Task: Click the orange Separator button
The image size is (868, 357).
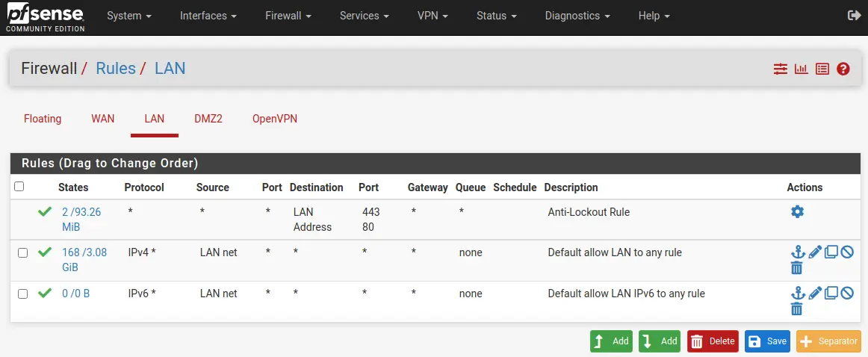Action: coord(828,341)
